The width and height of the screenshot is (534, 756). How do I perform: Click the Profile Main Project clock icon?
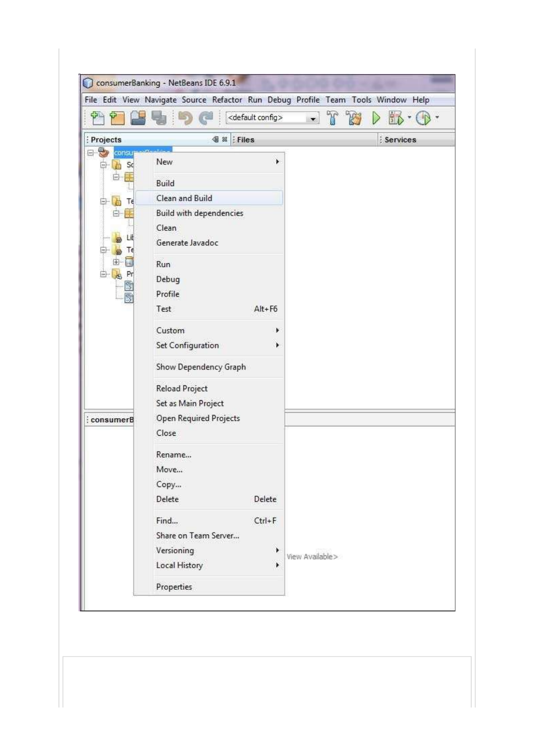click(423, 118)
